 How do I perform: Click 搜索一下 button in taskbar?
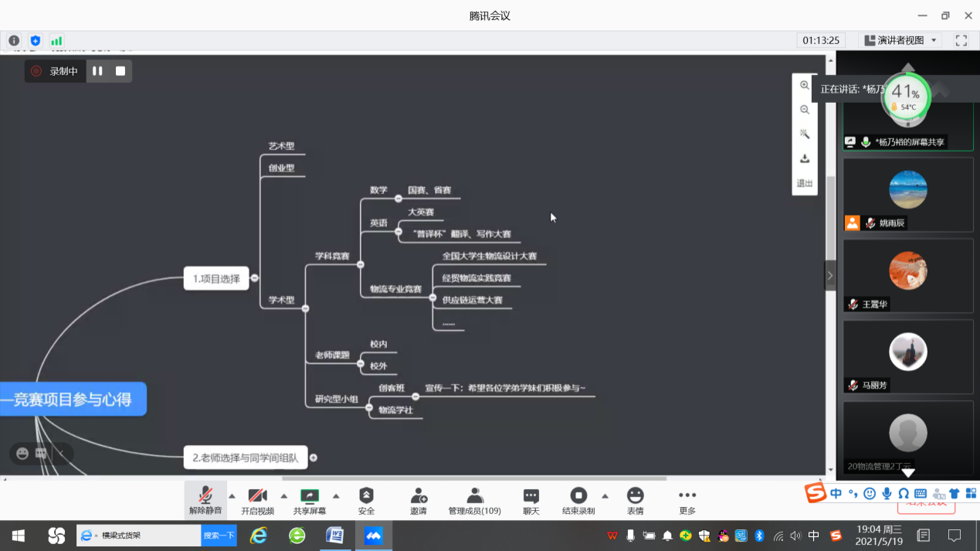(219, 536)
